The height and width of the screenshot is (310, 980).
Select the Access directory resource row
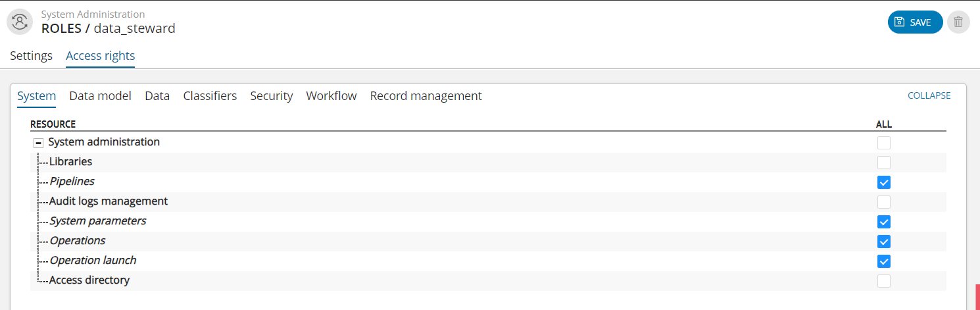pyautogui.click(x=488, y=280)
